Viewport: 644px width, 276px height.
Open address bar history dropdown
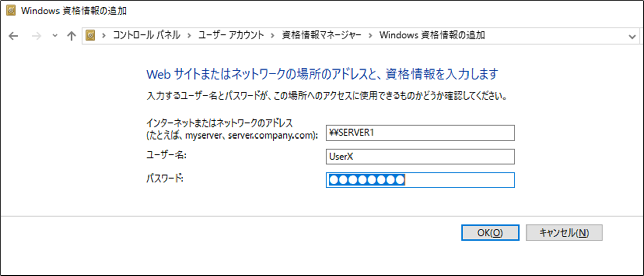tap(632, 36)
